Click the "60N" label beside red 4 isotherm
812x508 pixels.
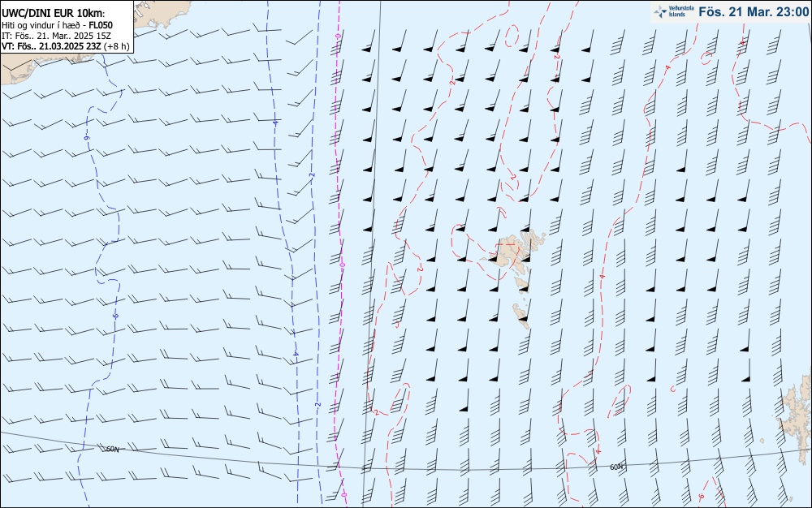616,467
